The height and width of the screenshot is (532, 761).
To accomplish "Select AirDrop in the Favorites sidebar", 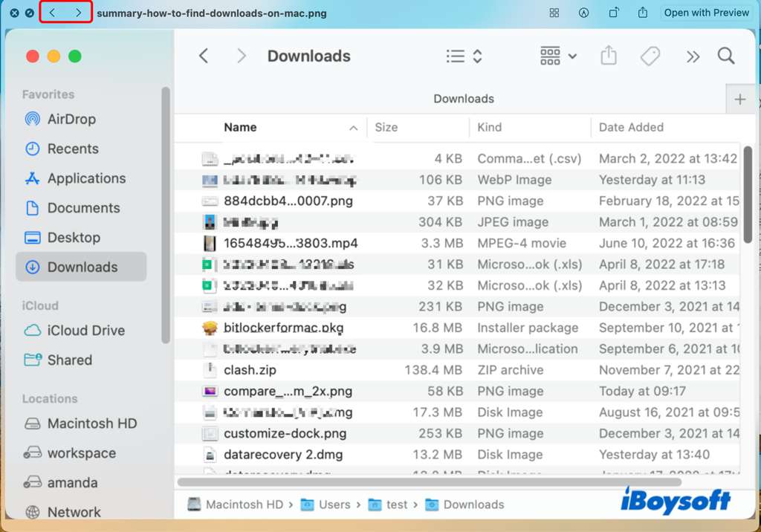I will 71,119.
